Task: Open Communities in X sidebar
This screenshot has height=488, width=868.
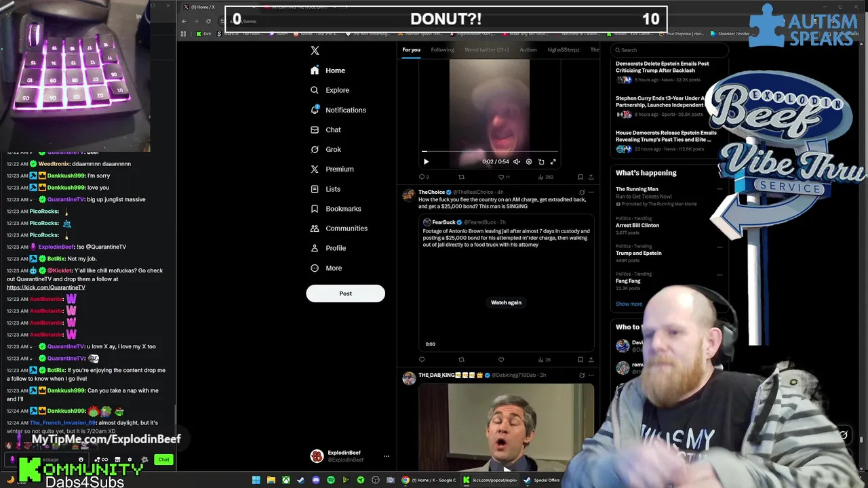Action: click(x=339, y=228)
